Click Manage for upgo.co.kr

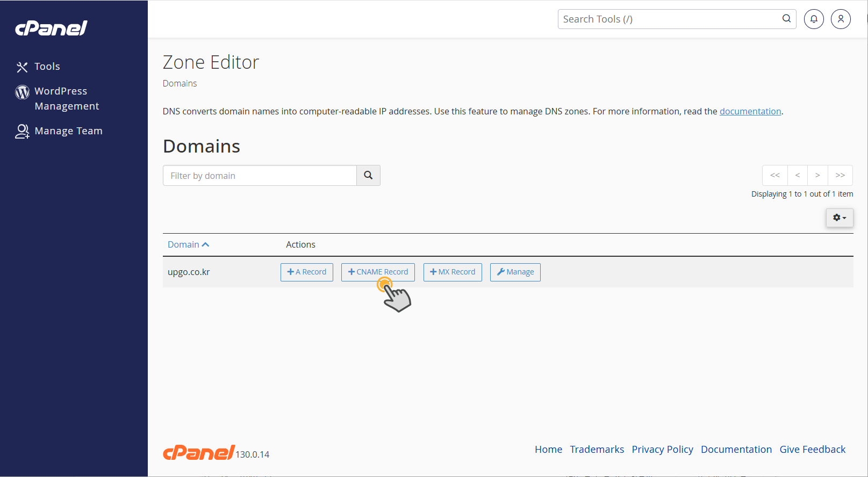(515, 272)
